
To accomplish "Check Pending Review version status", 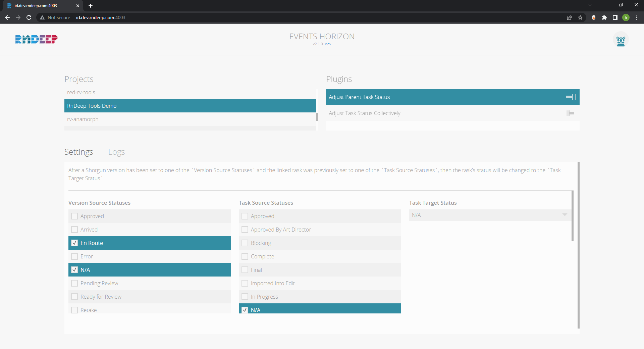I will click(74, 283).
